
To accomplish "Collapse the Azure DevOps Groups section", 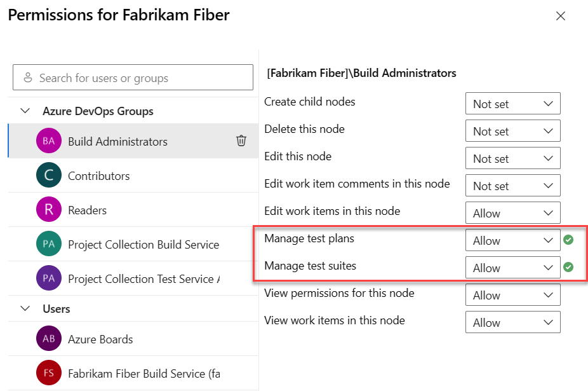I will click(x=24, y=110).
